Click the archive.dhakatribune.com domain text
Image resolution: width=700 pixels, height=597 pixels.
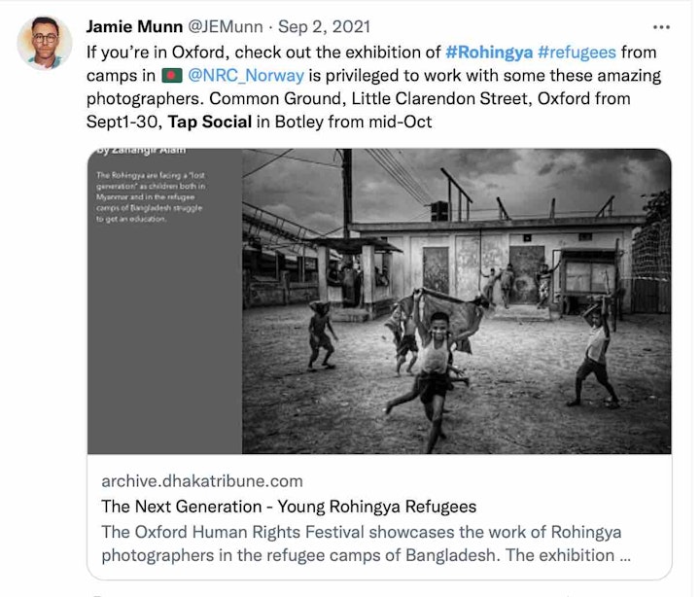(x=201, y=481)
